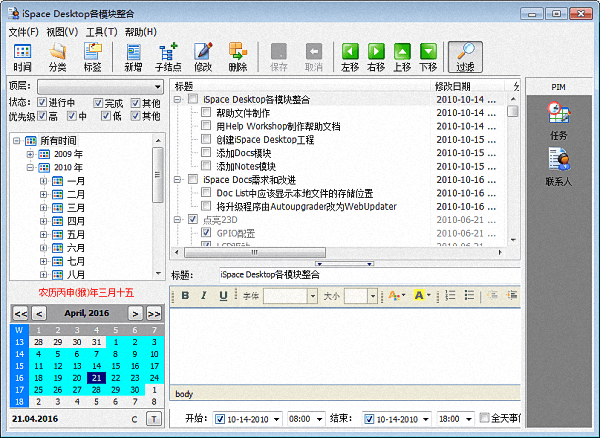Go to next month with > button
This screenshot has width=600, height=438.
point(135,314)
